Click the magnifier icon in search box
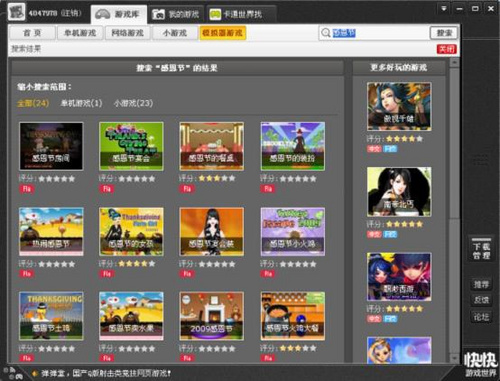The width and height of the screenshot is (500, 381). pos(325,33)
